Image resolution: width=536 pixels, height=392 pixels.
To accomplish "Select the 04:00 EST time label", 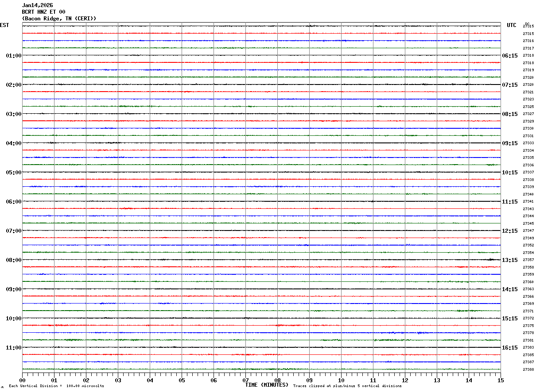I will coord(14,143).
